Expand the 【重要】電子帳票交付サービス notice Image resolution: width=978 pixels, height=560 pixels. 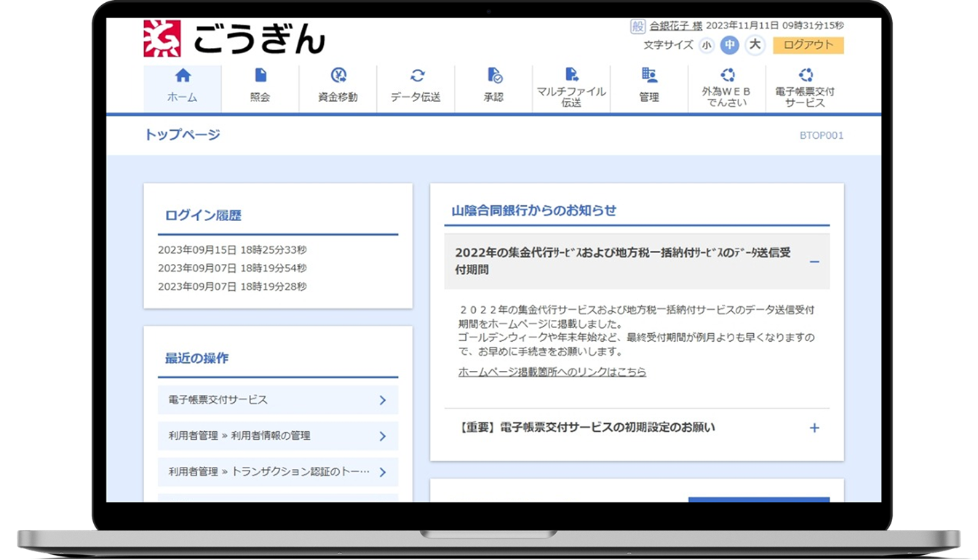(814, 428)
